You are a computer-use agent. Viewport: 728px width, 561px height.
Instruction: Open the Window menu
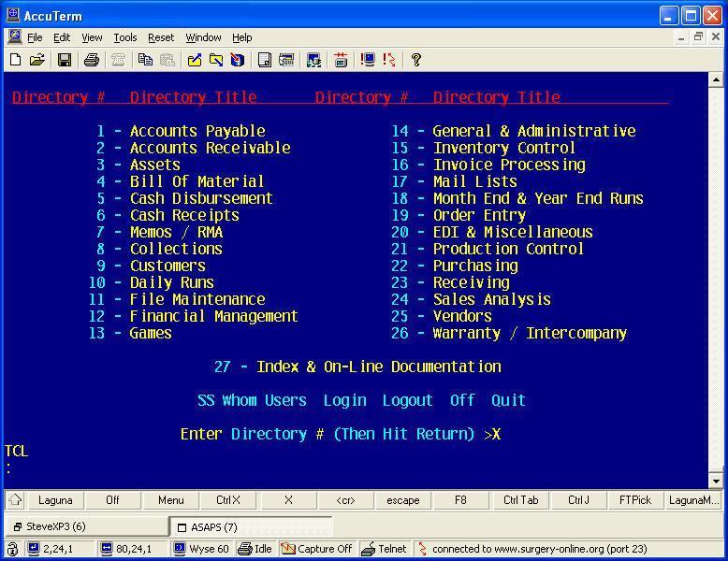click(203, 37)
